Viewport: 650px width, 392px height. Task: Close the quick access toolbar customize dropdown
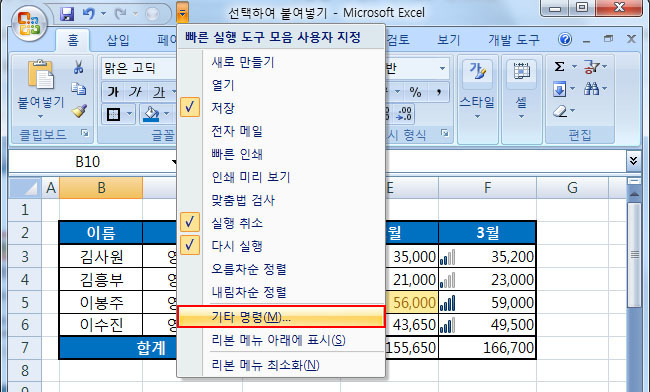click(182, 13)
